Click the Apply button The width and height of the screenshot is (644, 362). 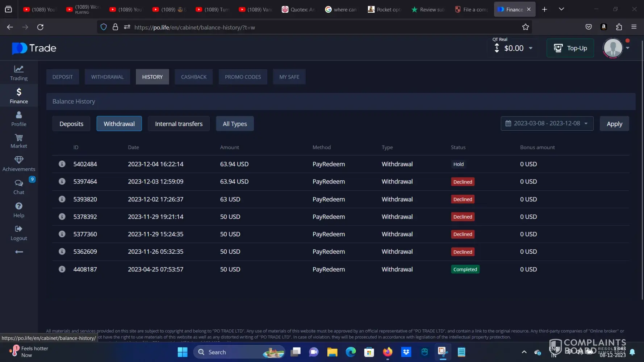tap(614, 124)
